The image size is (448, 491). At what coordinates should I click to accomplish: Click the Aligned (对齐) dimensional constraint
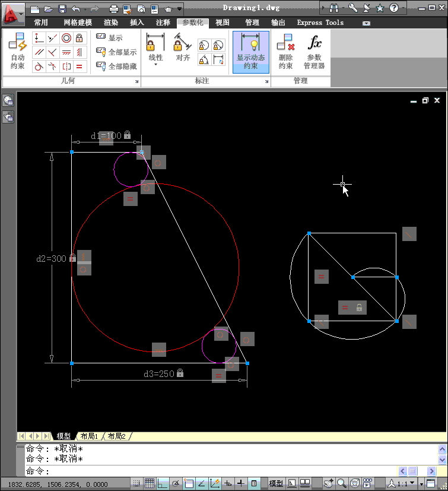point(183,47)
